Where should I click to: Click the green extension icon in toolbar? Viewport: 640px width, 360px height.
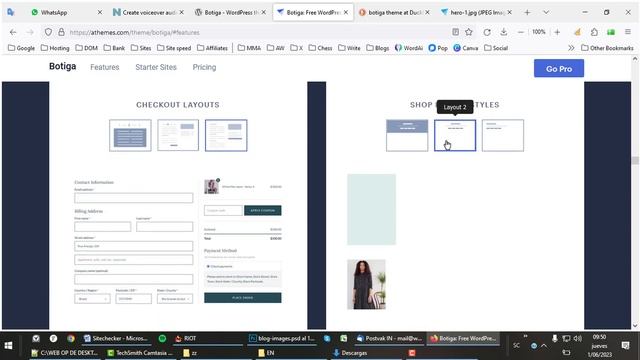611,32
